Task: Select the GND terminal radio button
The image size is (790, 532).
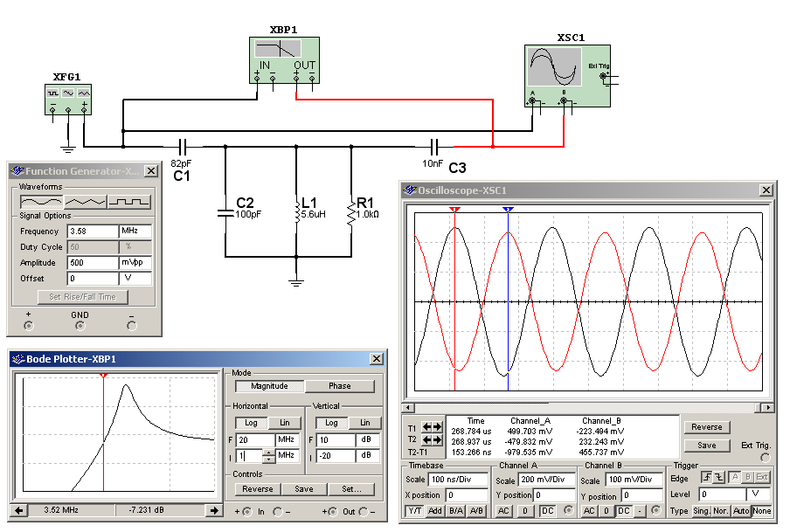Action: tap(80, 326)
